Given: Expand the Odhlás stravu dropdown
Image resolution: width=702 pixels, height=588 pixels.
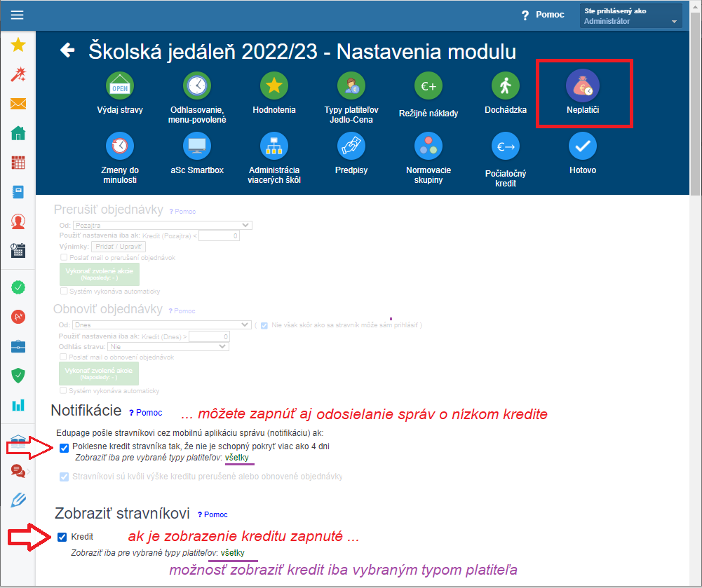Looking at the screenshot, I should click(x=168, y=346).
